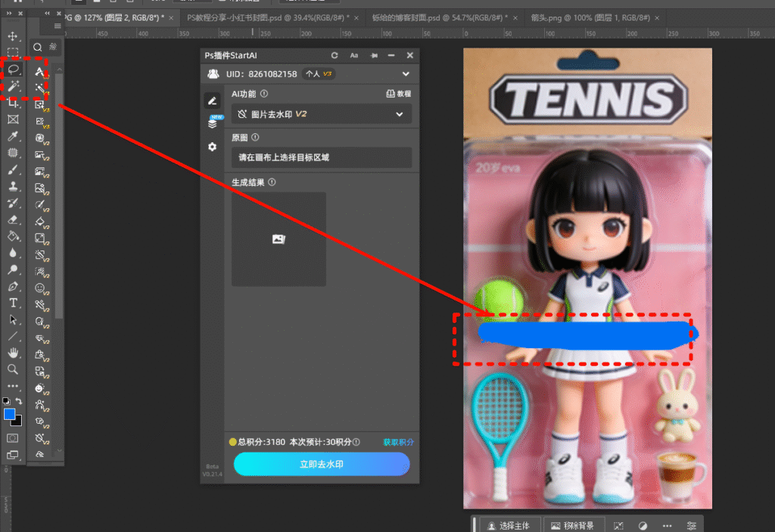Choose the Hand tool

pyautogui.click(x=13, y=353)
